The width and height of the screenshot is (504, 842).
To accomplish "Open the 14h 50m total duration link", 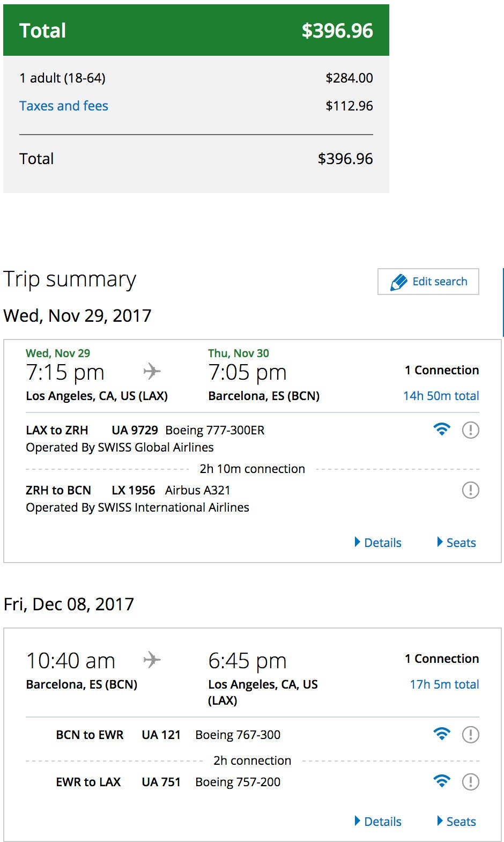I will click(441, 396).
